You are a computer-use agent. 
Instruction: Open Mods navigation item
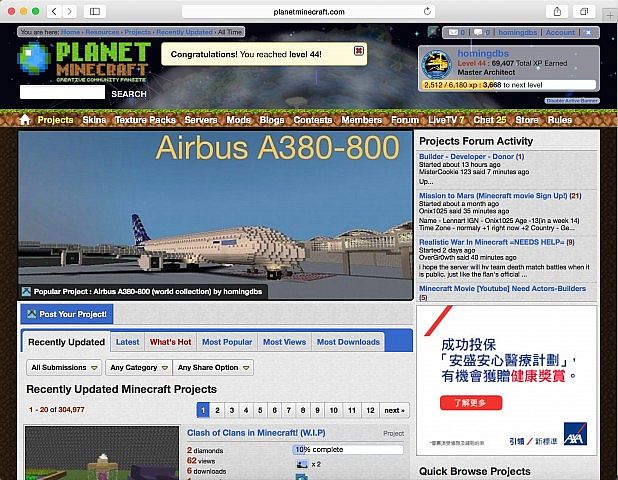(x=238, y=120)
